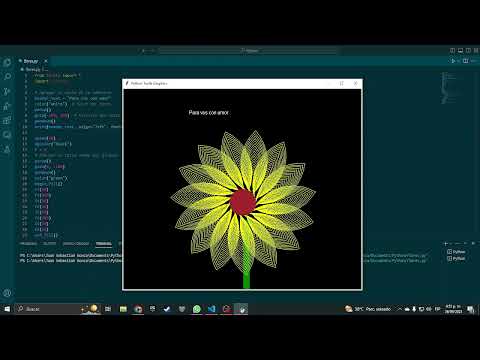Open WhatsApp from the taskbar
This screenshot has width=480, height=360.
197,309
